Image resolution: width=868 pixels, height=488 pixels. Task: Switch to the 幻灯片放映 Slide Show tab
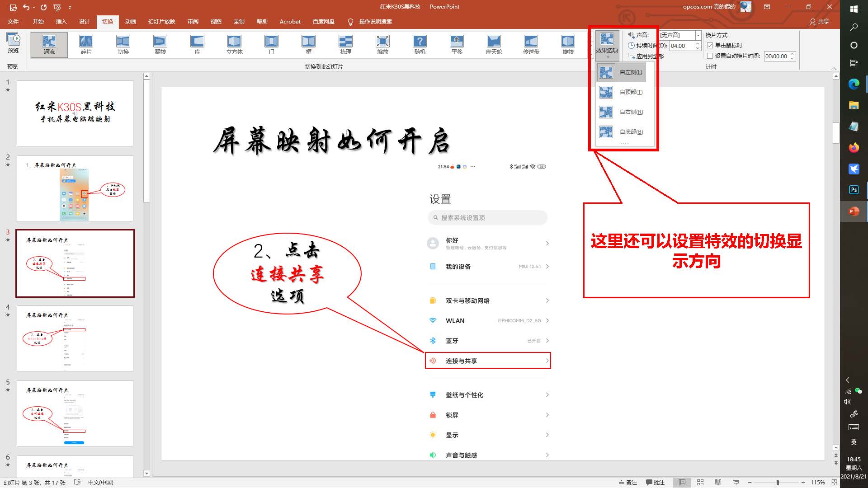(x=161, y=22)
